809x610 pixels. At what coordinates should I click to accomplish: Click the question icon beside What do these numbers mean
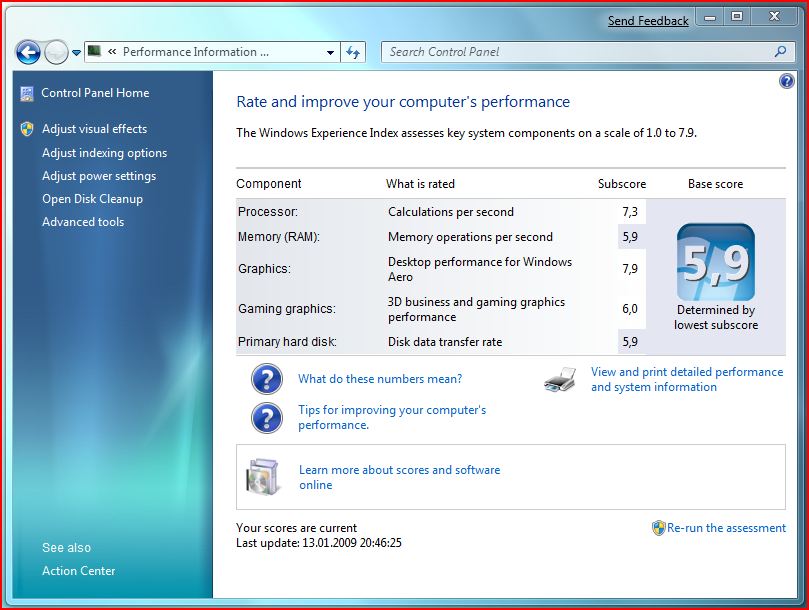click(x=267, y=379)
